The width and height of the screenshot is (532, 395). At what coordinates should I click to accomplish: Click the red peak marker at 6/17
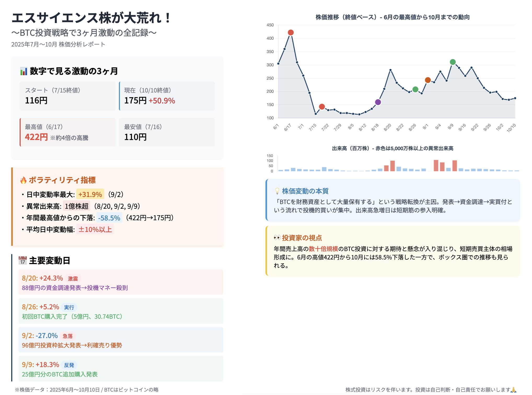point(291,33)
